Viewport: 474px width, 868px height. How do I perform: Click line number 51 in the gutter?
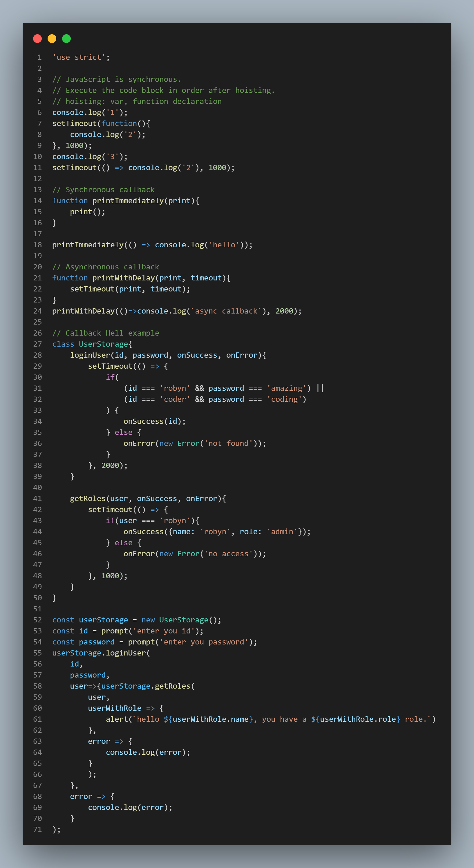pyautogui.click(x=37, y=609)
